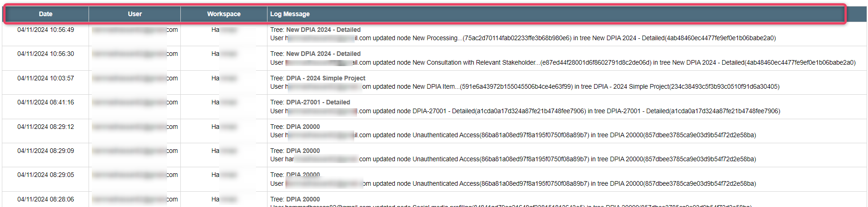The width and height of the screenshot is (868, 207).
Task: Click the 04/11/2024 08:29:09 date cell
Action: (x=46, y=151)
